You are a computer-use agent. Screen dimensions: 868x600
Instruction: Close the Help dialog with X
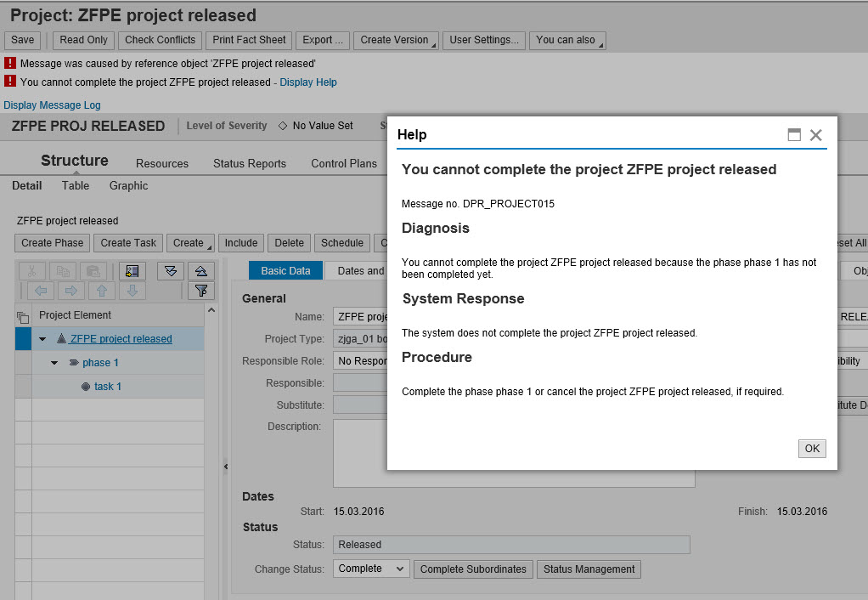(x=816, y=134)
